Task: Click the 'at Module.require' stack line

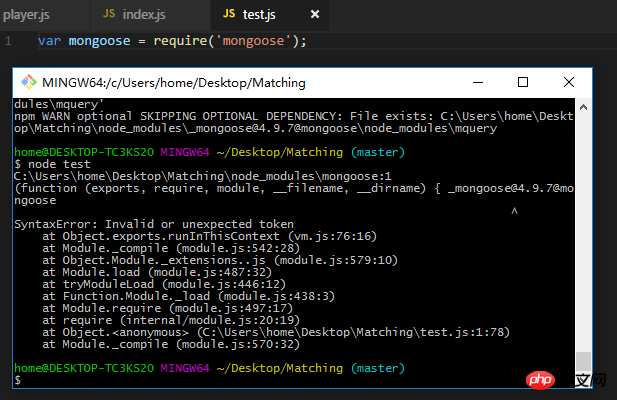Action: click(168, 308)
